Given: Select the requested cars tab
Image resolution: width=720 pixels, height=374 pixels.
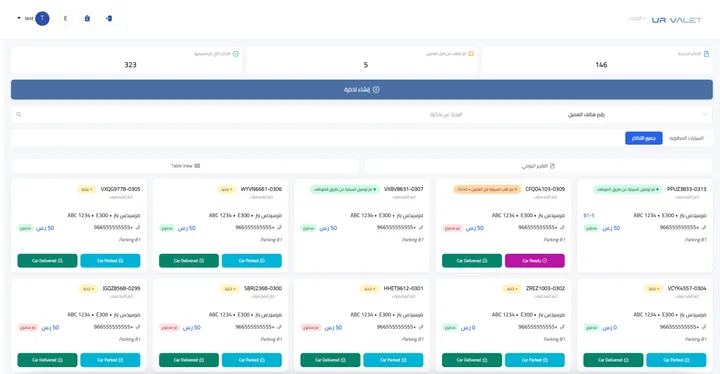Looking at the screenshot, I should (x=686, y=138).
